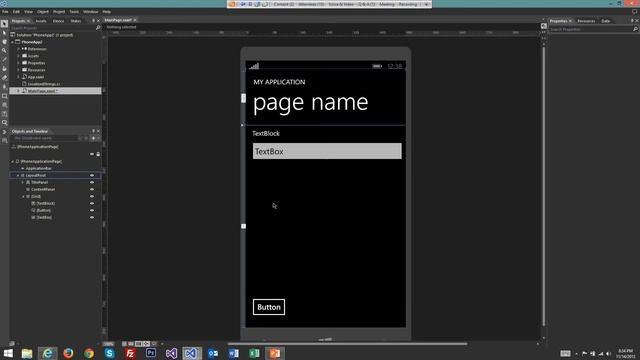Select the Paint Bucket tool

4,69
